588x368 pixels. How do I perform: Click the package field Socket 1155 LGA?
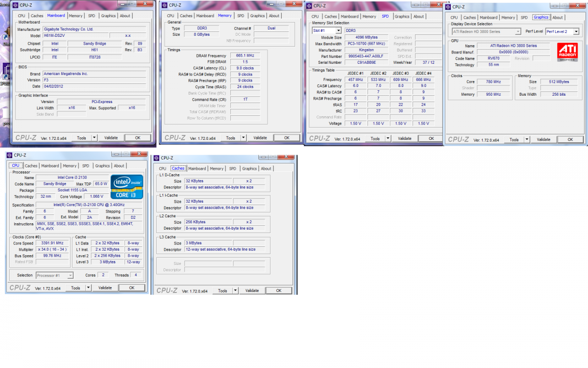point(73,190)
